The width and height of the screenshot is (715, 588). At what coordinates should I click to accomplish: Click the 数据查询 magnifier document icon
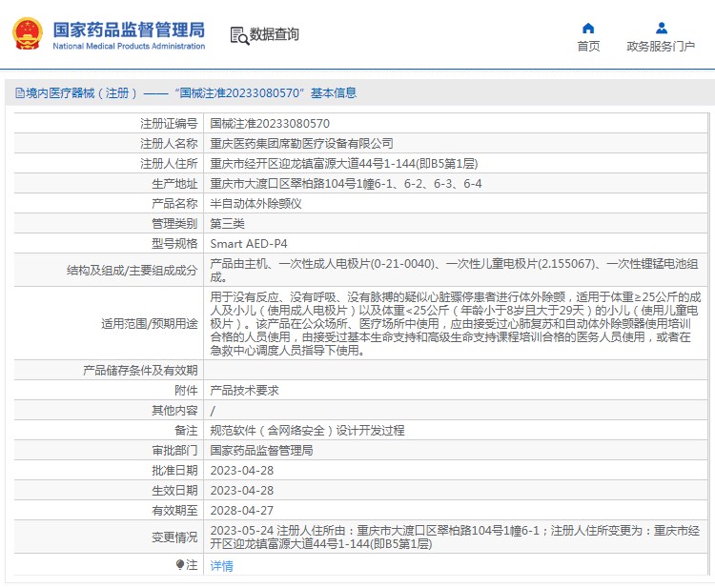[239, 35]
